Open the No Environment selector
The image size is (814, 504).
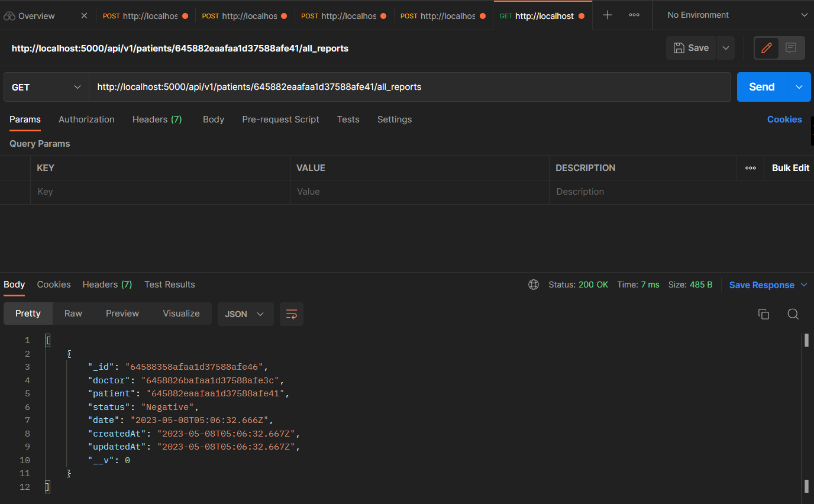[x=732, y=15]
